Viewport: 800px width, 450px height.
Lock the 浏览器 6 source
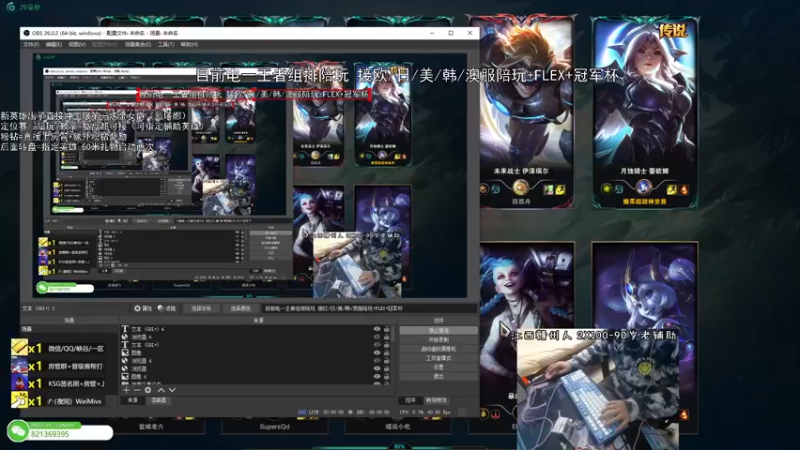(386, 337)
